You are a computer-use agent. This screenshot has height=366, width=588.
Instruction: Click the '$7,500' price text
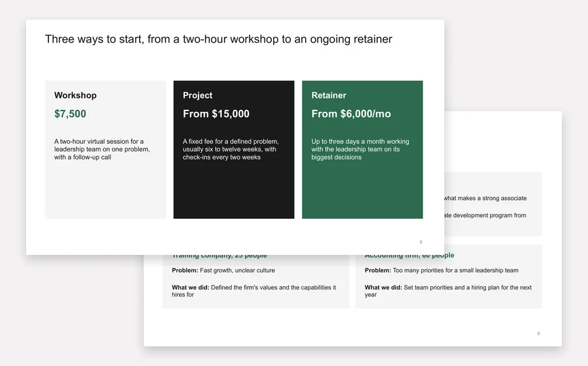[70, 114]
